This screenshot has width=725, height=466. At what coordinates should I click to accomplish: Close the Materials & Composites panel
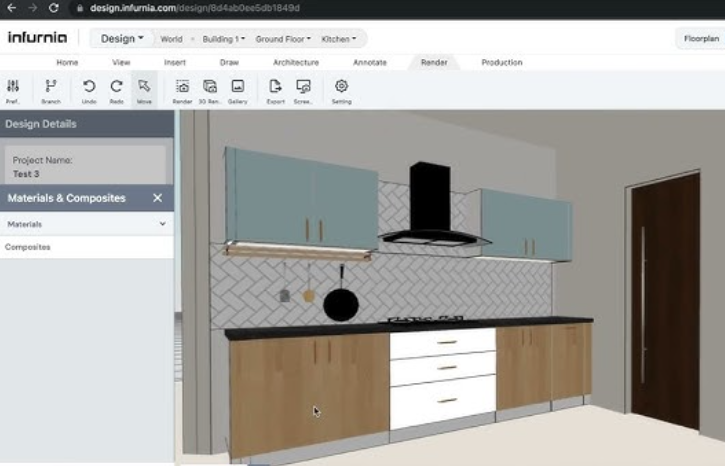pyautogui.click(x=158, y=198)
